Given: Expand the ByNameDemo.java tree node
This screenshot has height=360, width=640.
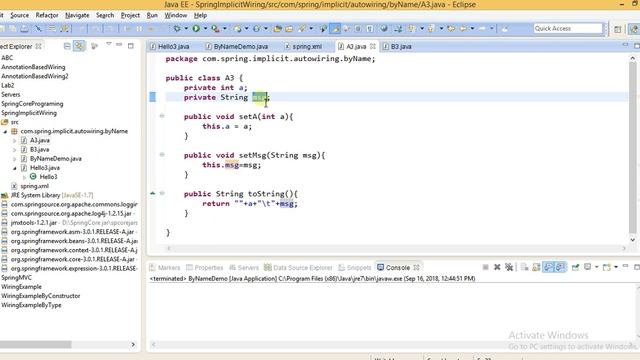Looking at the screenshot, I should (x=15, y=159).
